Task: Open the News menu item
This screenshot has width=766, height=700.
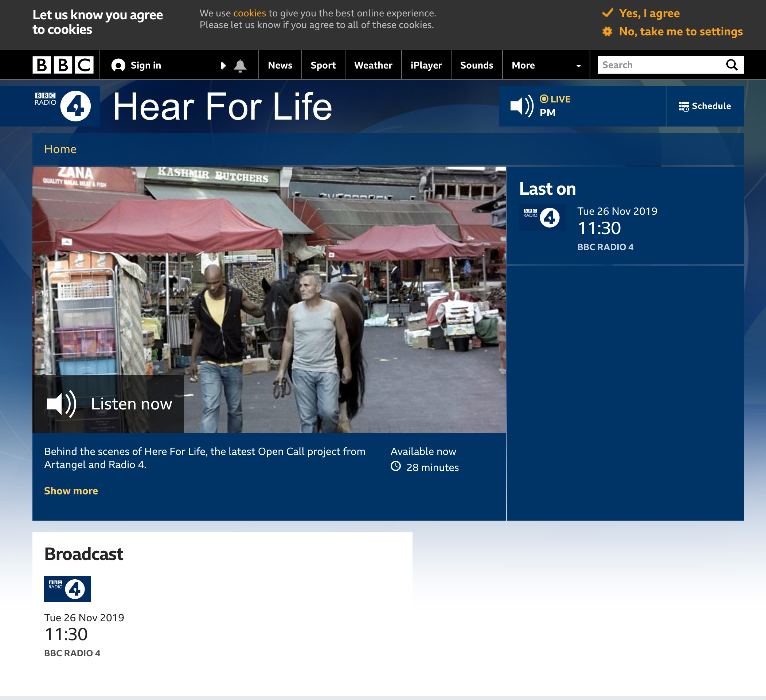Action: click(280, 65)
